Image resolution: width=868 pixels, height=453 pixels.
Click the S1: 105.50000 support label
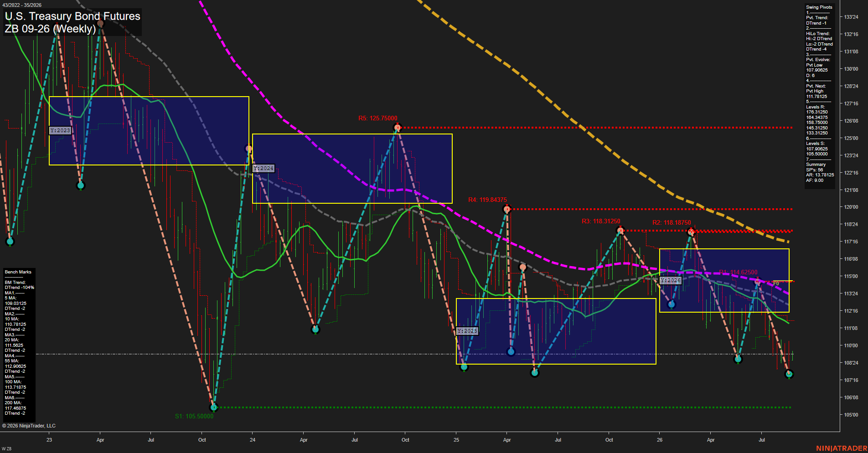194,416
